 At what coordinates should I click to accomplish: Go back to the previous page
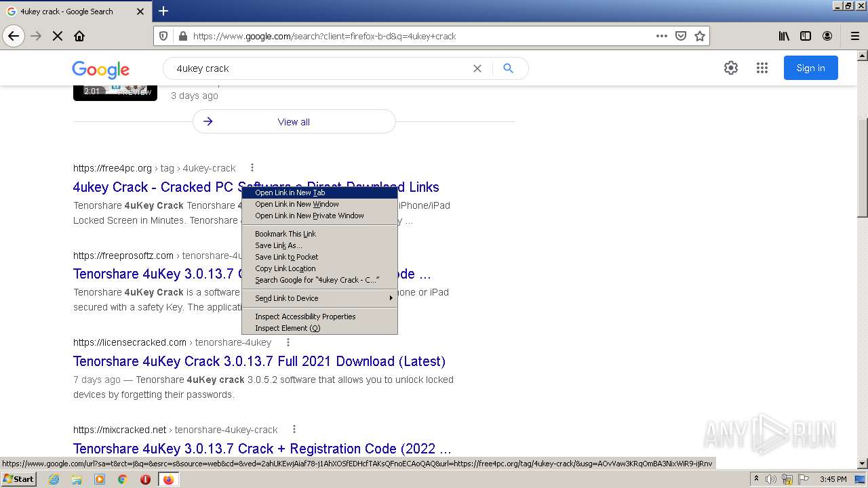click(x=14, y=36)
